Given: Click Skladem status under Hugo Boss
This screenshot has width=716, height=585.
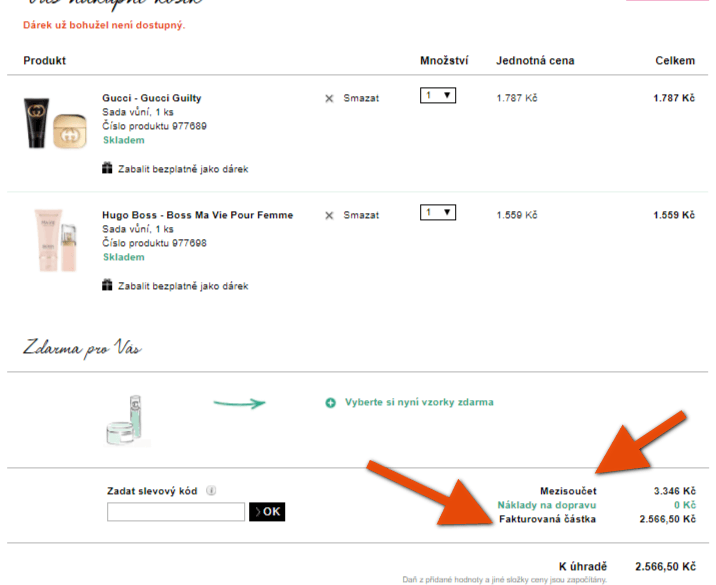Looking at the screenshot, I should [x=124, y=257].
